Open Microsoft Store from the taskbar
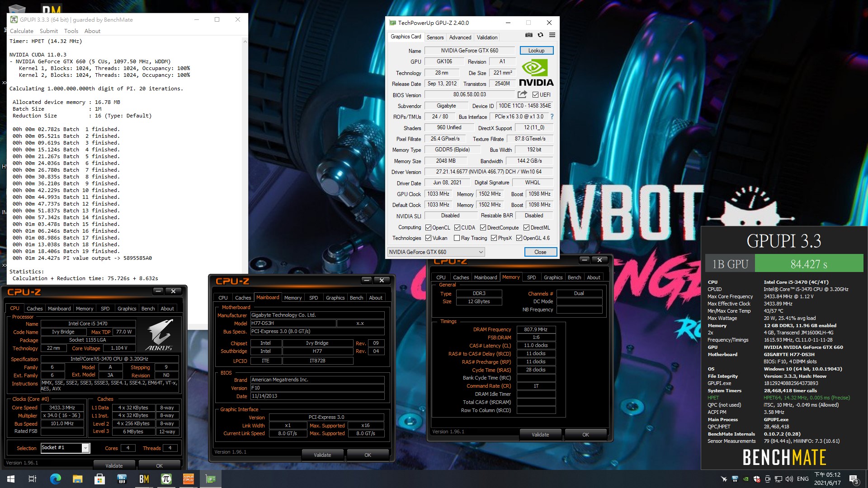The width and height of the screenshot is (868, 488). coord(99,479)
